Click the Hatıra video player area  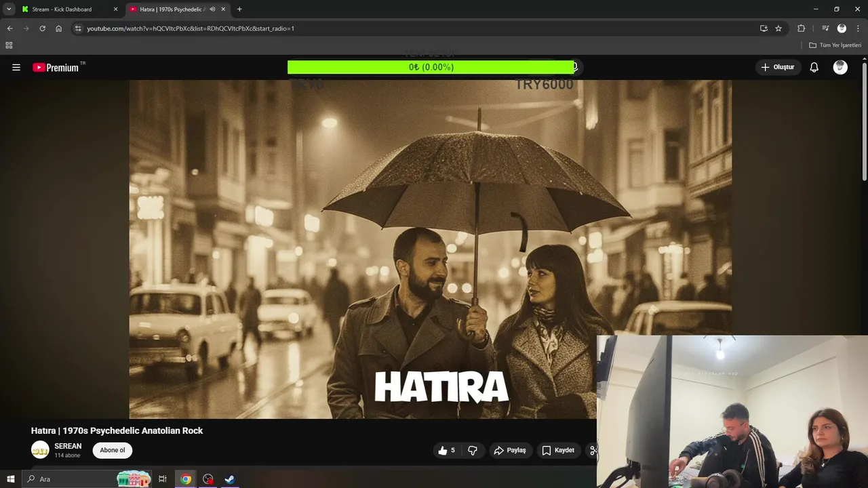pos(430,249)
